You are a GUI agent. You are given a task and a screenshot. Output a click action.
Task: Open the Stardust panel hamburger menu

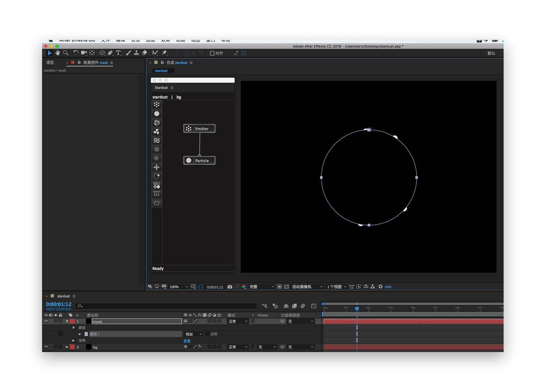172,87
